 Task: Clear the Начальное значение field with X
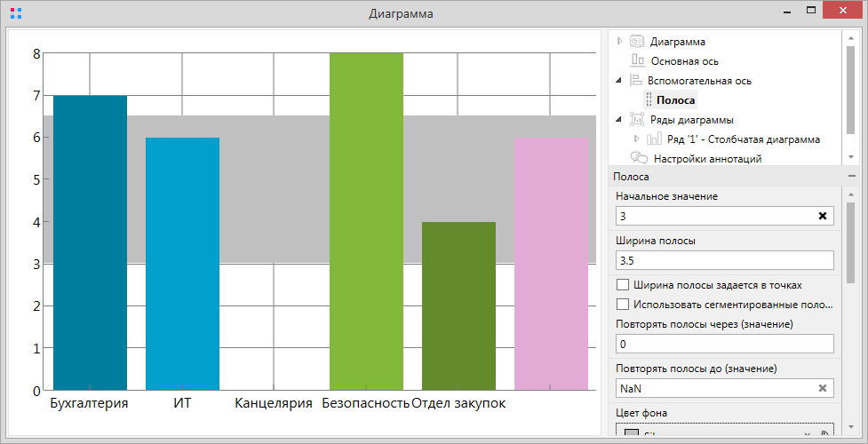coord(822,216)
